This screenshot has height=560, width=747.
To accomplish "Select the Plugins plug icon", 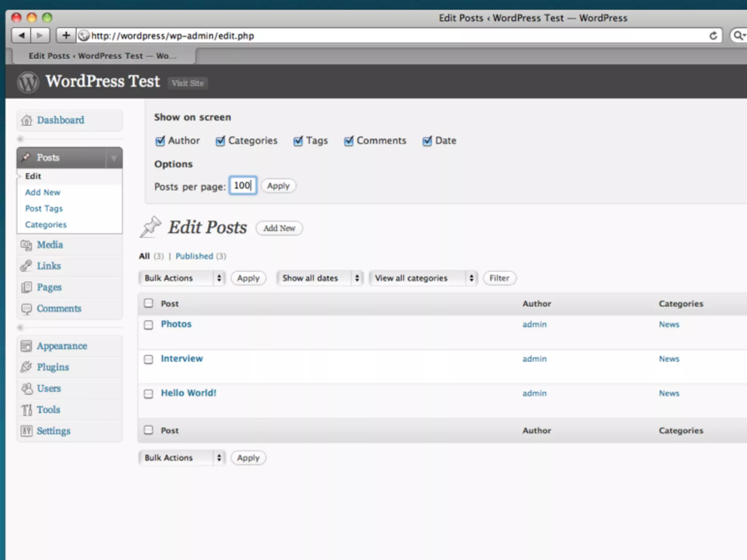I will coord(26,367).
